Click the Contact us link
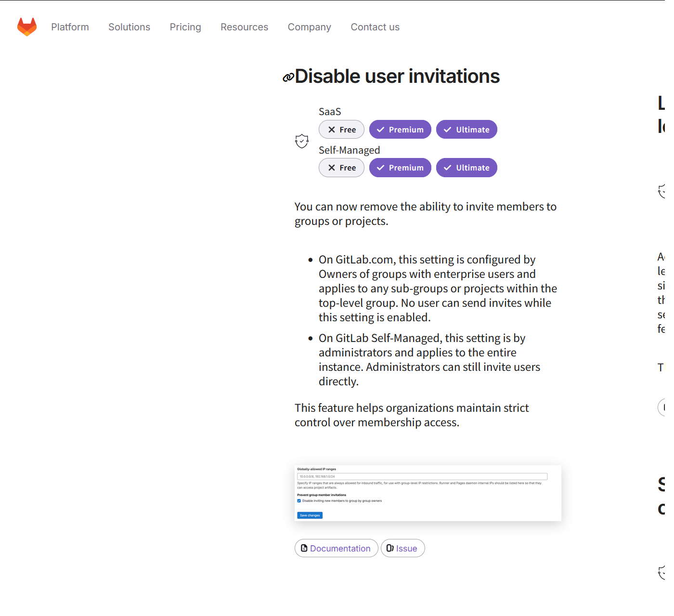674x616 pixels. coord(375,27)
